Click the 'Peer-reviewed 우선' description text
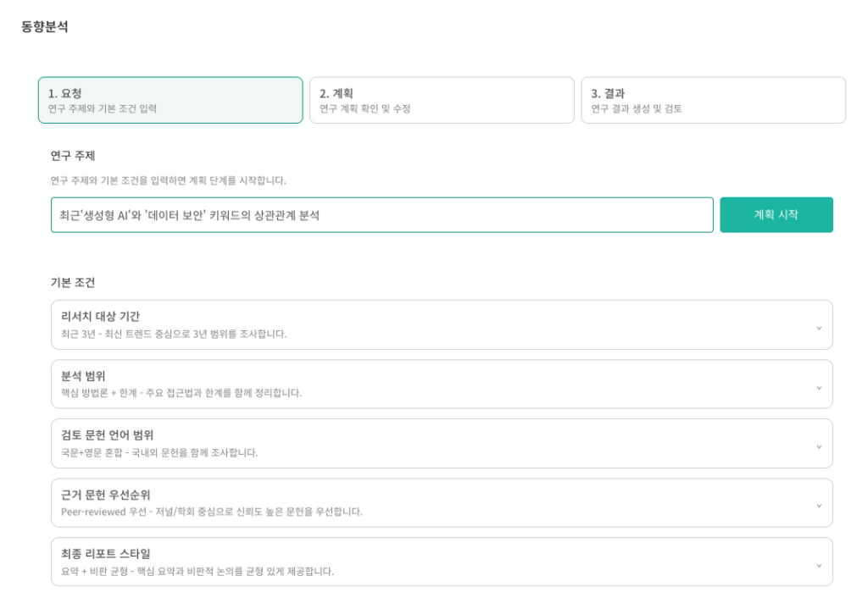The image size is (868, 609). 212,512
